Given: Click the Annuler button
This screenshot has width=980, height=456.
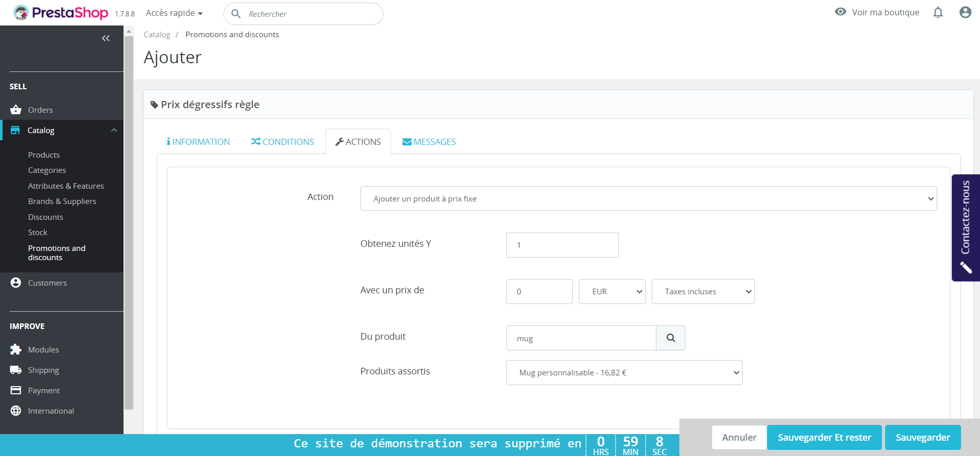Looking at the screenshot, I should pyautogui.click(x=739, y=437).
